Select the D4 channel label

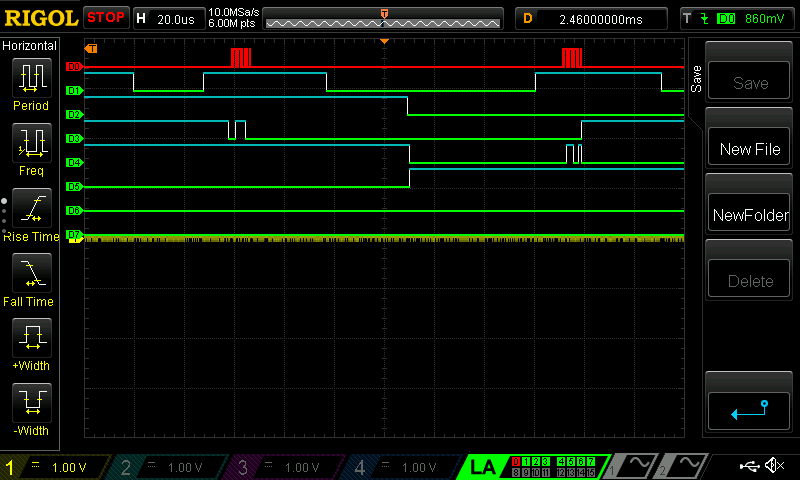(74, 162)
